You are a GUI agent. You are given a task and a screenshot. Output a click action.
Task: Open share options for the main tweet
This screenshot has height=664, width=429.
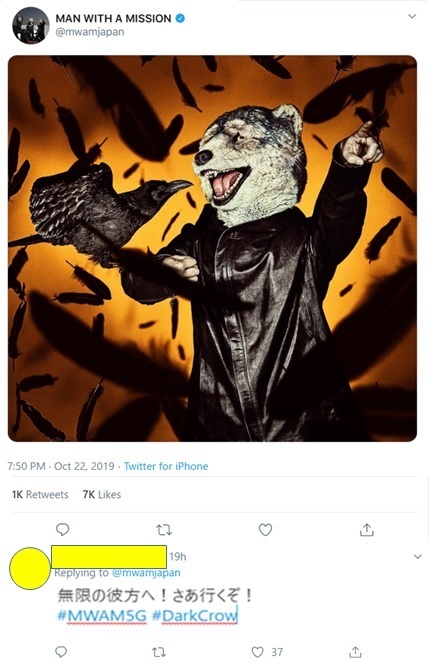367,529
